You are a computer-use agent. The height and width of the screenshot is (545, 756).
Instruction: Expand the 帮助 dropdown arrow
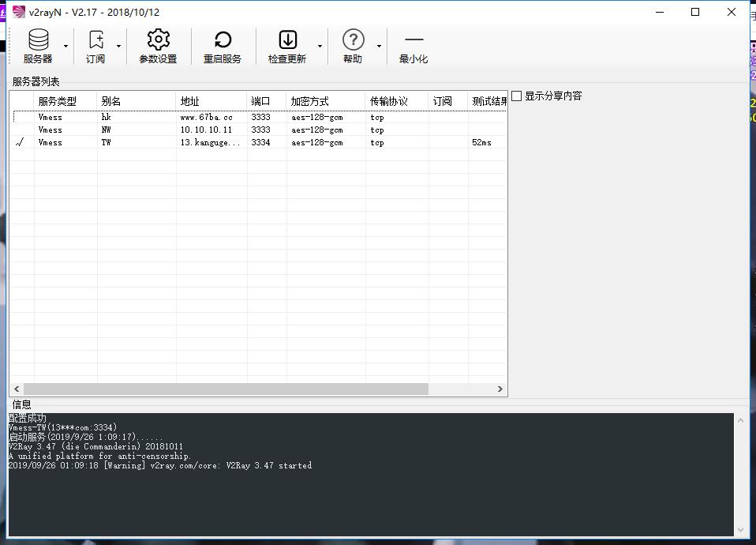(379, 47)
